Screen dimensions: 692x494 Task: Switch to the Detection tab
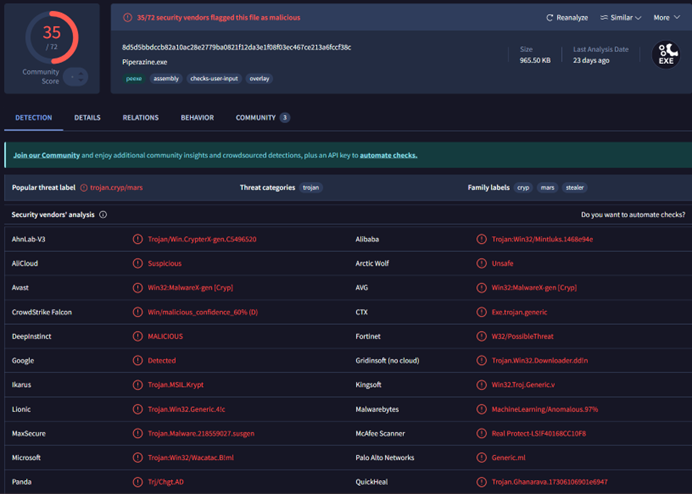tap(34, 118)
